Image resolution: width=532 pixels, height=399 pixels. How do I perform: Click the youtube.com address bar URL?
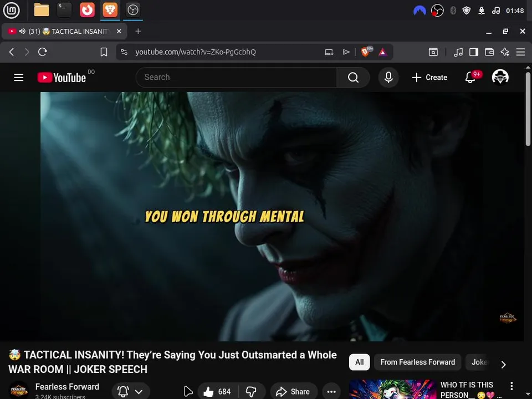(196, 52)
